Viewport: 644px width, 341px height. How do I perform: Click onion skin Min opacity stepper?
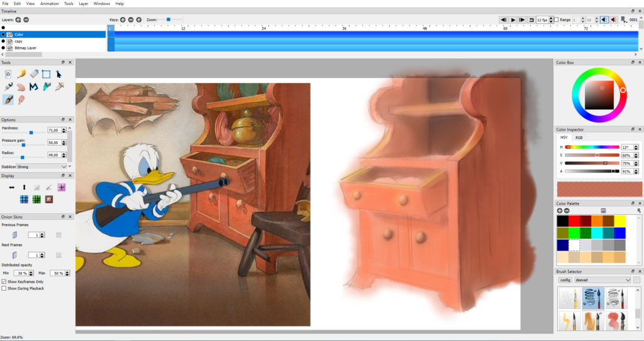pos(31,273)
